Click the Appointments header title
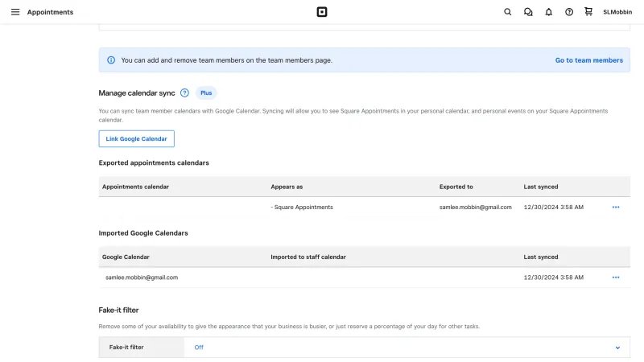The image size is (644, 362). coord(50,12)
